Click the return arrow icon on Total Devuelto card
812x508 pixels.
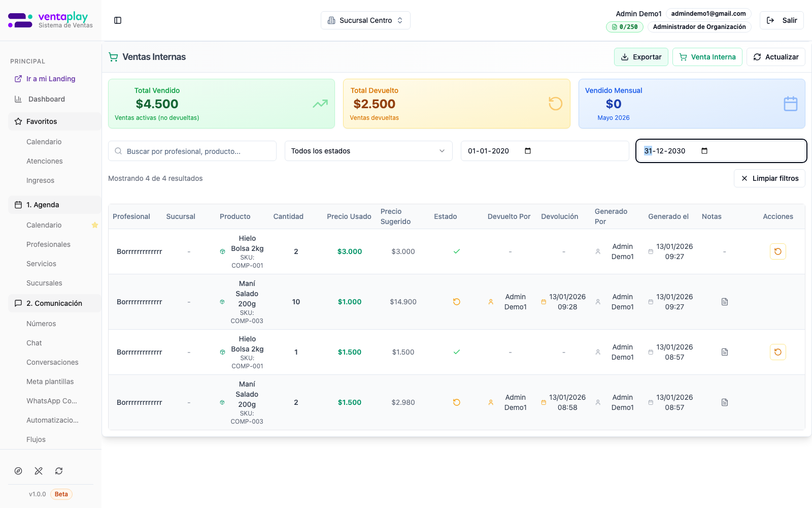point(555,104)
